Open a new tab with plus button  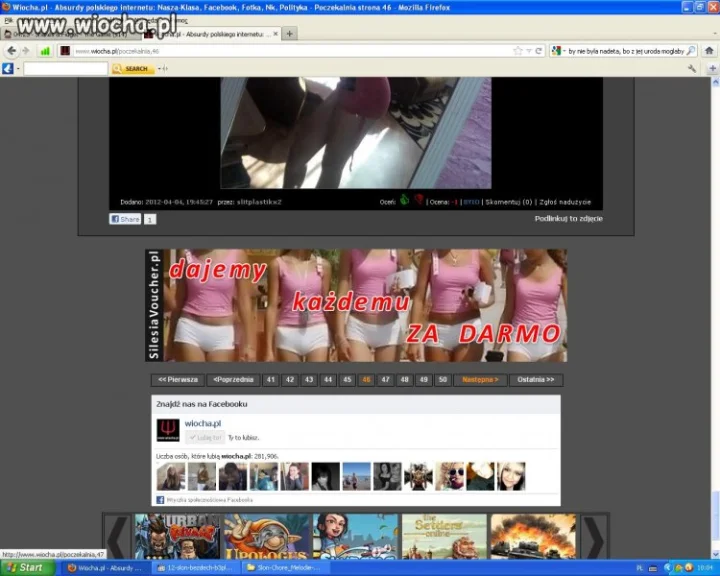(289, 34)
